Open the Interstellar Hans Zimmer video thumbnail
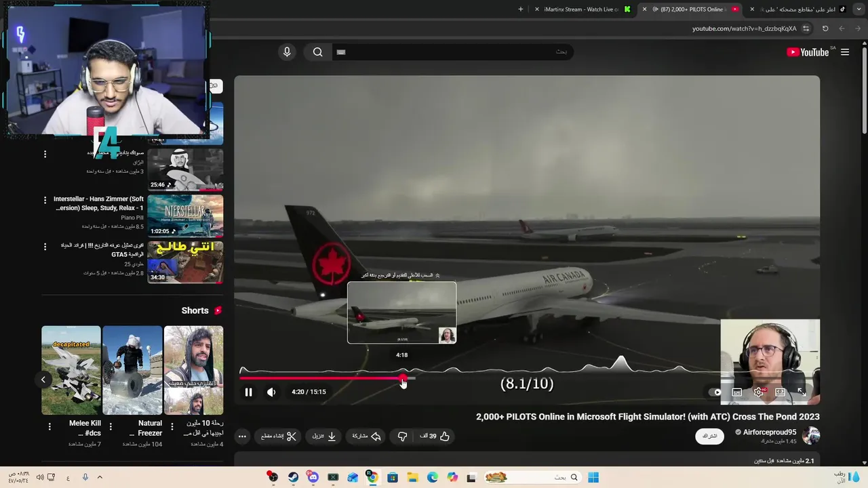The height and width of the screenshot is (488, 868). [x=185, y=216]
